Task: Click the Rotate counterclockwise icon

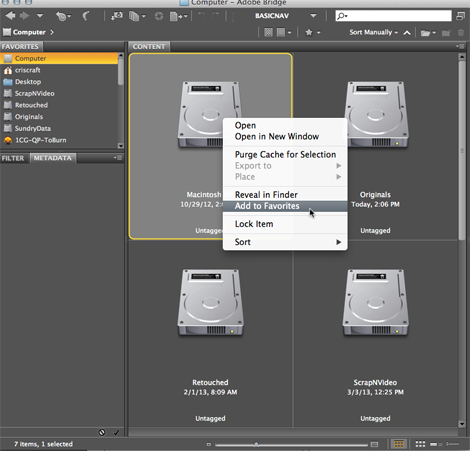Action: [201, 16]
